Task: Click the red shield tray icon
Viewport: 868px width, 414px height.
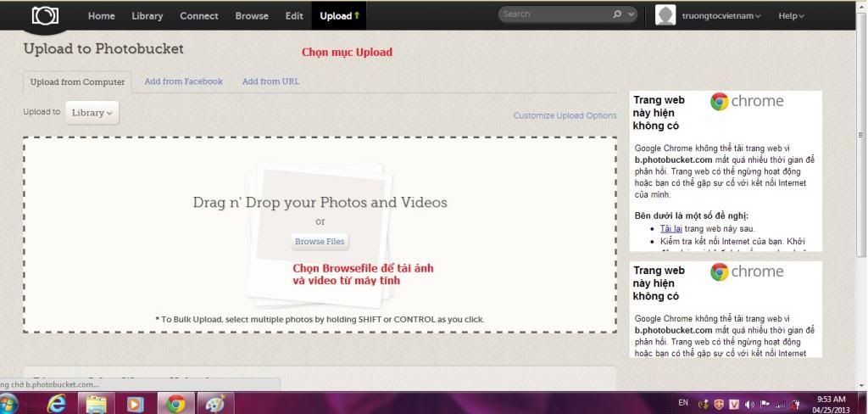Action: [719, 404]
